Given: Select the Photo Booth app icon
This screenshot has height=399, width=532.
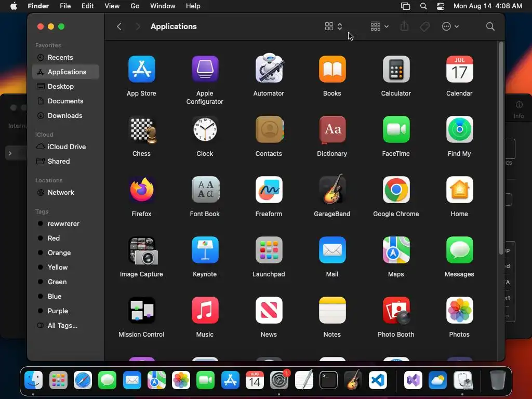Looking at the screenshot, I should [396, 311].
